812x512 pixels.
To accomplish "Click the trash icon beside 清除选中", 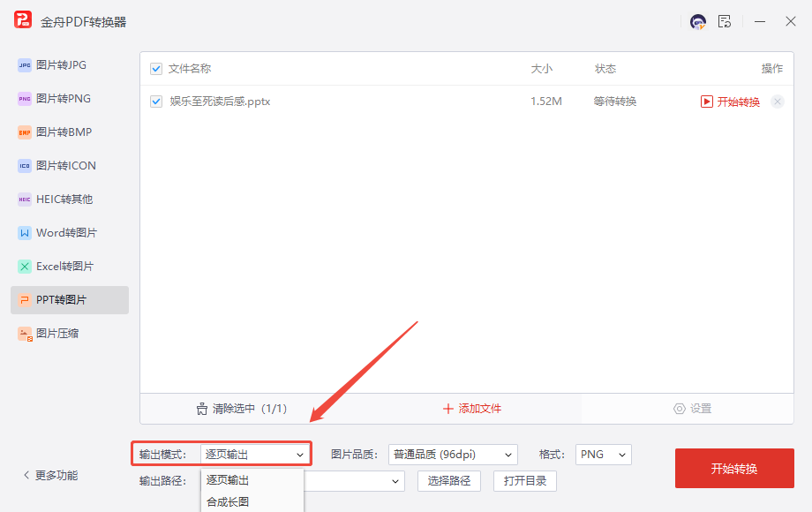I will coord(202,409).
